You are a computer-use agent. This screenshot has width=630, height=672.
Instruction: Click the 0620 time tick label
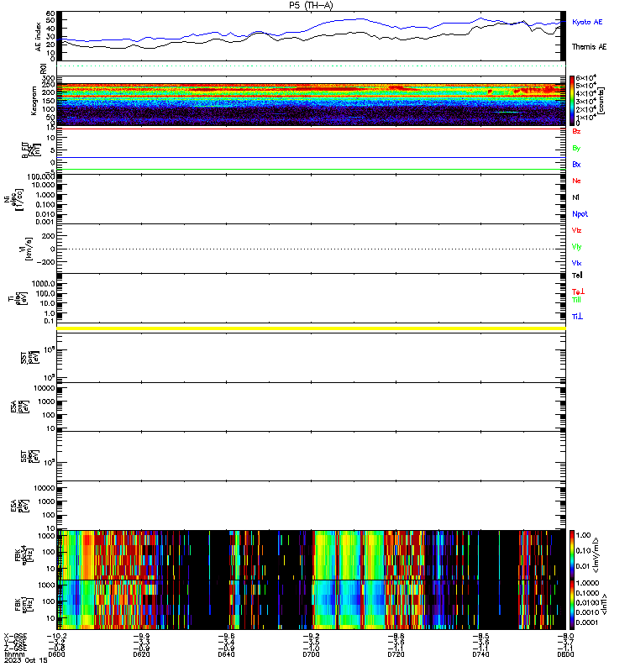[141, 654]
